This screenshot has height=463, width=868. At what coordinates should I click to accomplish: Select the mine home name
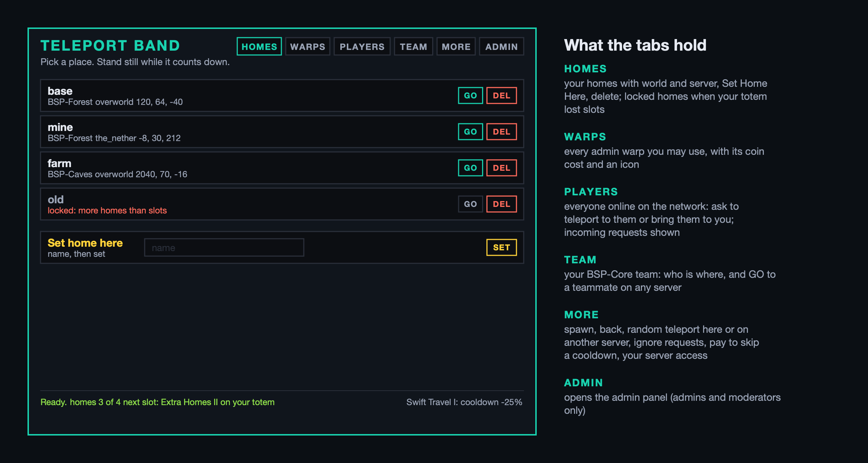(60, 127)
